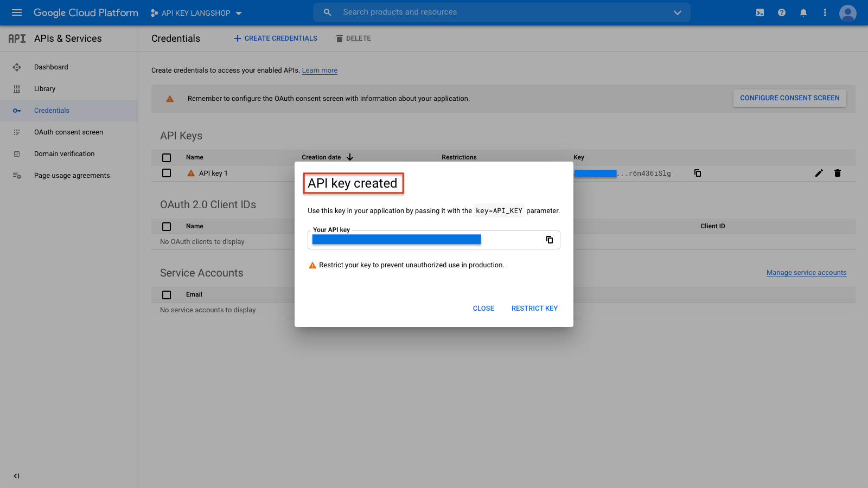Click the Credentials key icon in sidebar
868x488 pixels.
click(17, 111)
